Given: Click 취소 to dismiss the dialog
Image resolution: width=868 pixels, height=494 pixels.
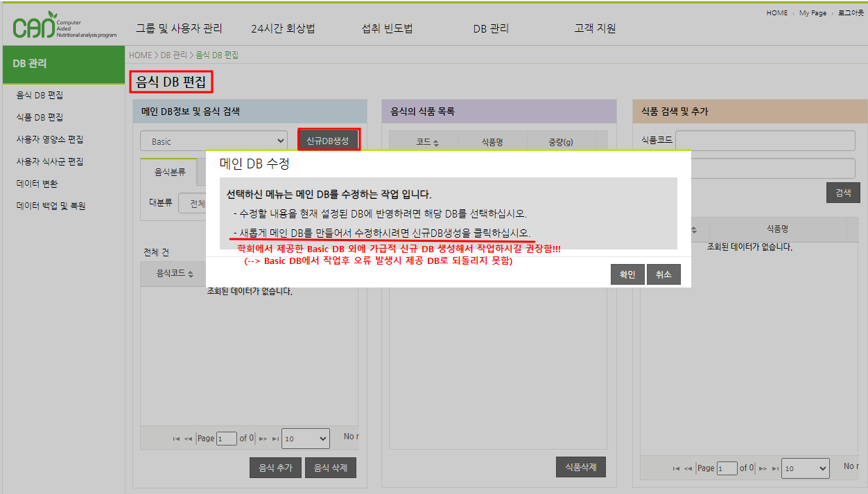Looking at the screenshot, I should point(663,274).
